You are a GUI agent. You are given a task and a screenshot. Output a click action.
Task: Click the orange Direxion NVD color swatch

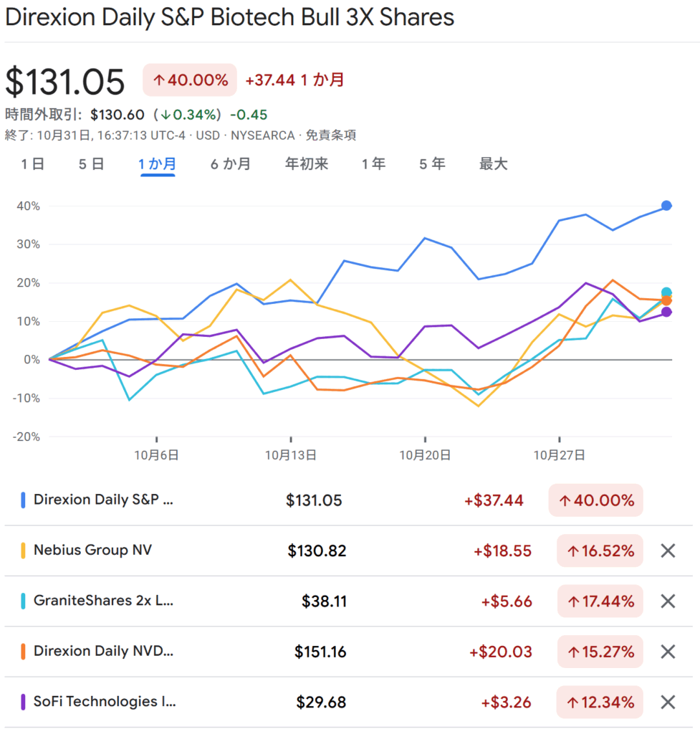tap(23, 651)
